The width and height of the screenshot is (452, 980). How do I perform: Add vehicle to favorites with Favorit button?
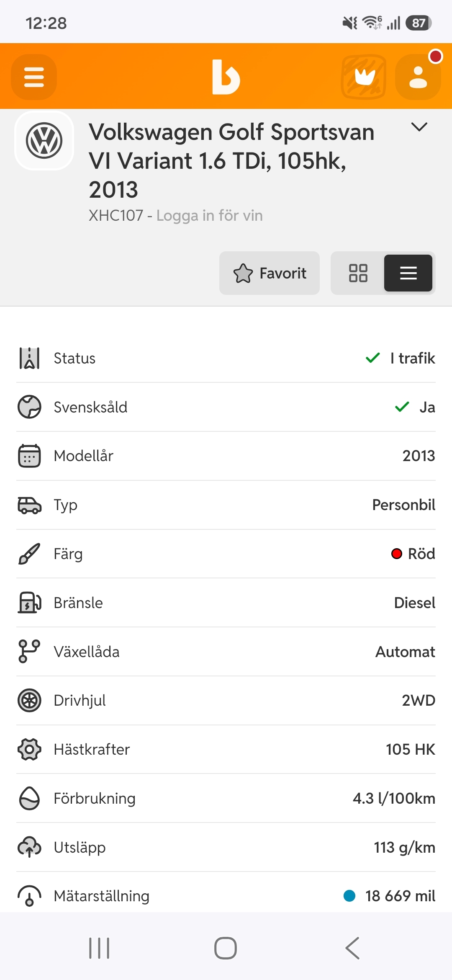tap(270, 273)
